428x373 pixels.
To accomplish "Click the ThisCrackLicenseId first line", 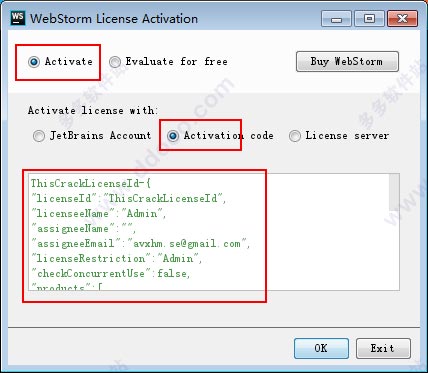I will click(91, 184).
